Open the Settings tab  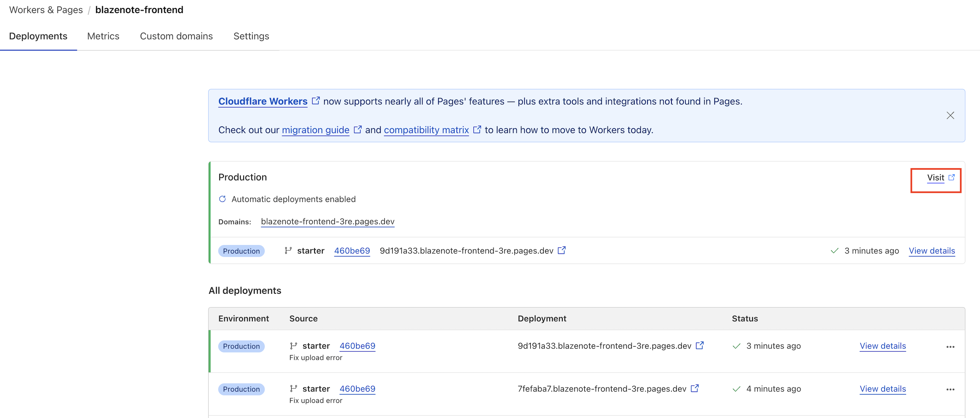(x=251, y=36)
